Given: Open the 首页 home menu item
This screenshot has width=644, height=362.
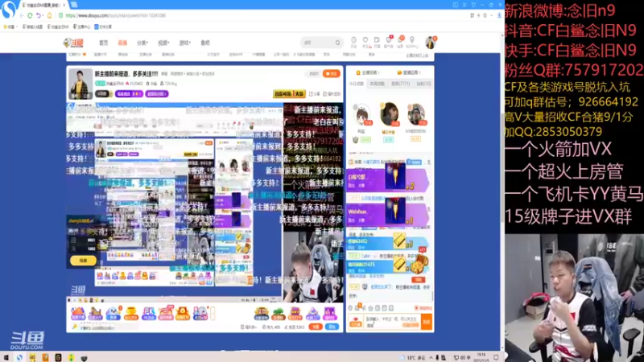Looking at the screenshot, I should (x=104, y=43).
